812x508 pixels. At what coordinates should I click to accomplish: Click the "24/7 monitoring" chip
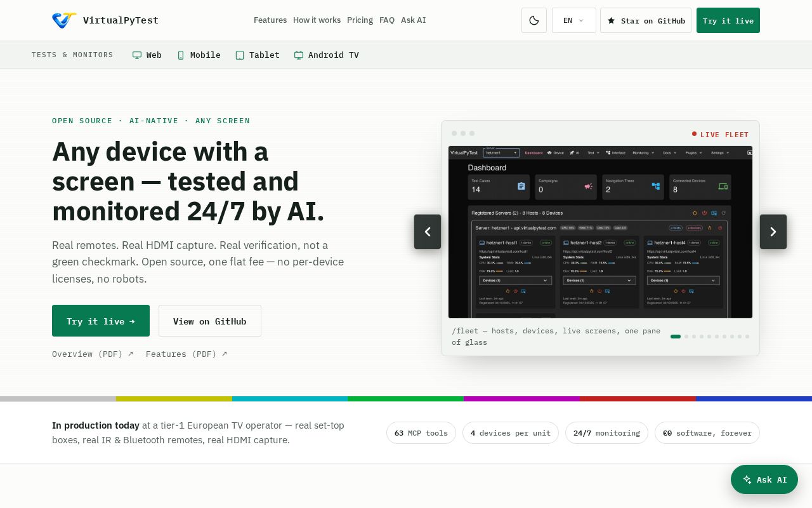(606, 433)
